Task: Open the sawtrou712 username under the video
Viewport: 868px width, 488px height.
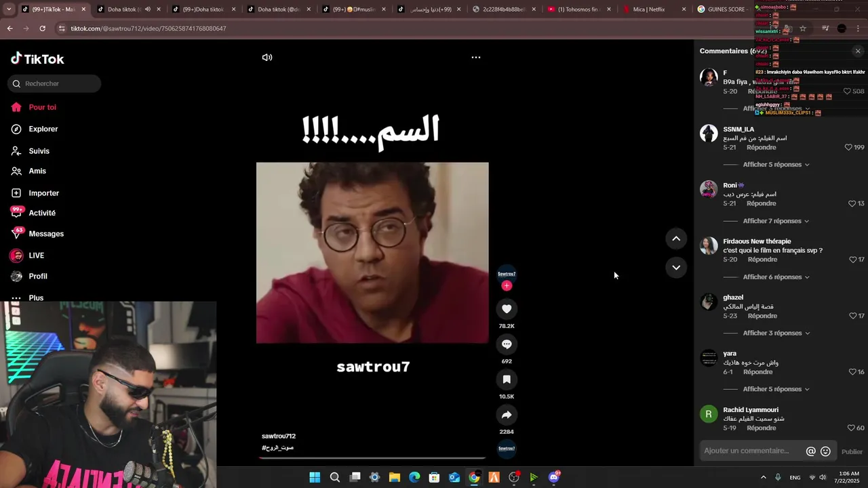Action: [x=279, y=436]
